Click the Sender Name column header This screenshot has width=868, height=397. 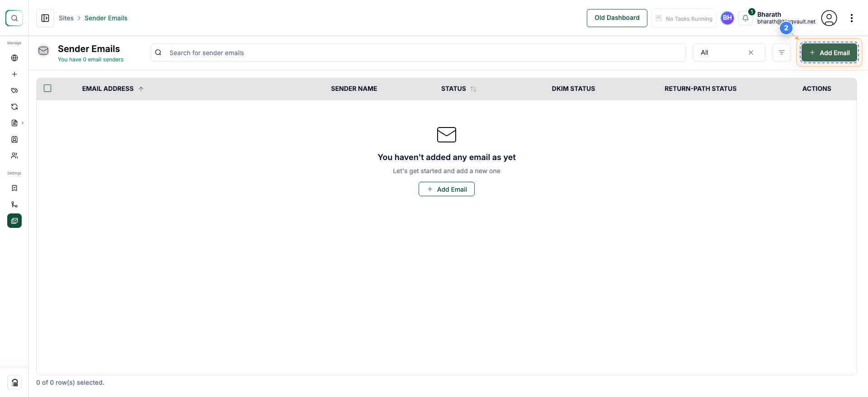pos(354,89)
